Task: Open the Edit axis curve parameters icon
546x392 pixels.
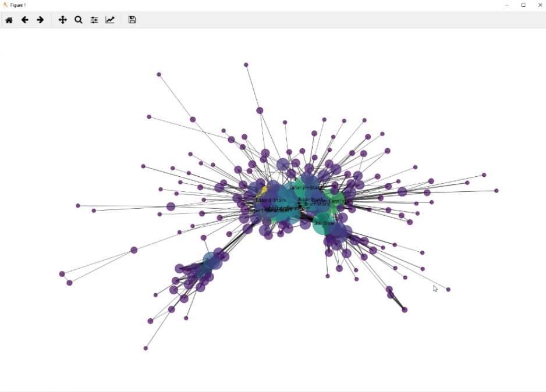Action: (110, 20)
